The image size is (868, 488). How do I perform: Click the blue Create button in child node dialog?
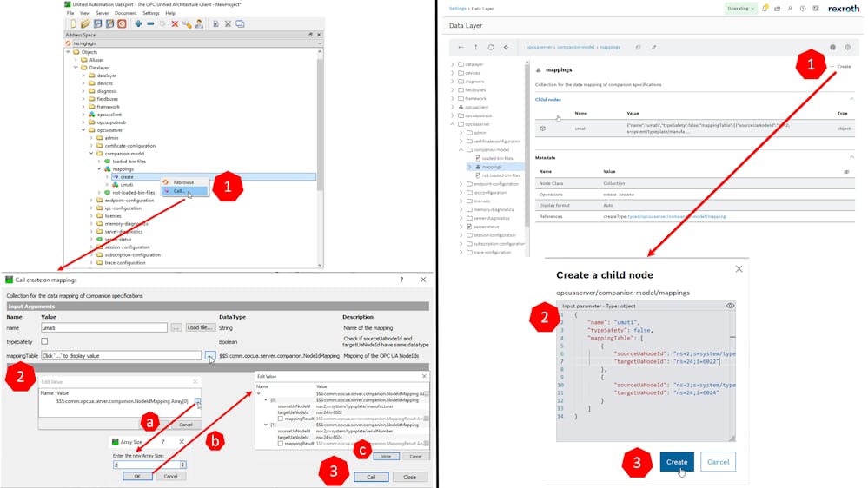tap(677, 461)
